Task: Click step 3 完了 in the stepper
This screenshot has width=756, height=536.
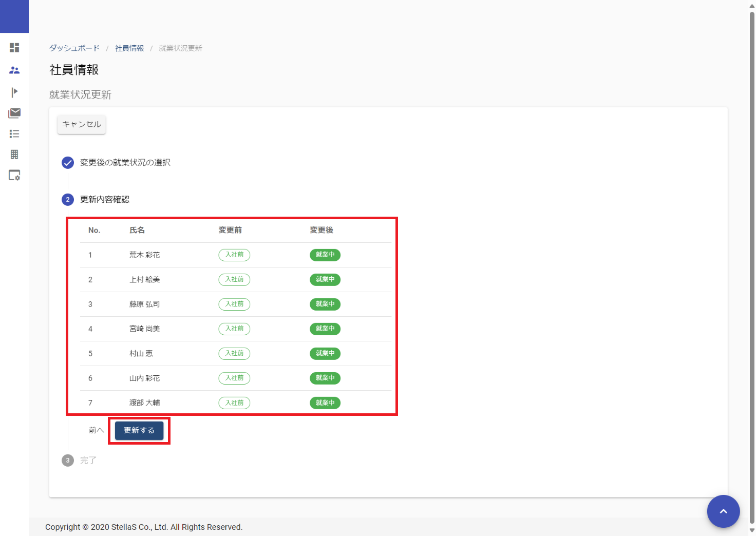Action: [88, 461]
